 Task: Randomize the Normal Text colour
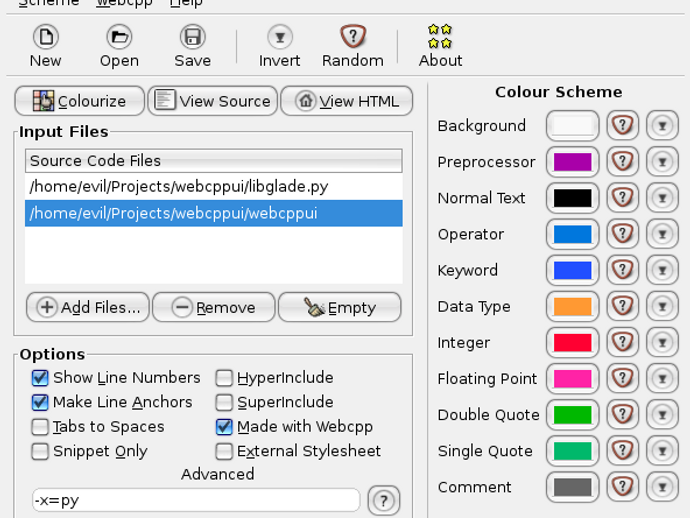pos(622,198)
